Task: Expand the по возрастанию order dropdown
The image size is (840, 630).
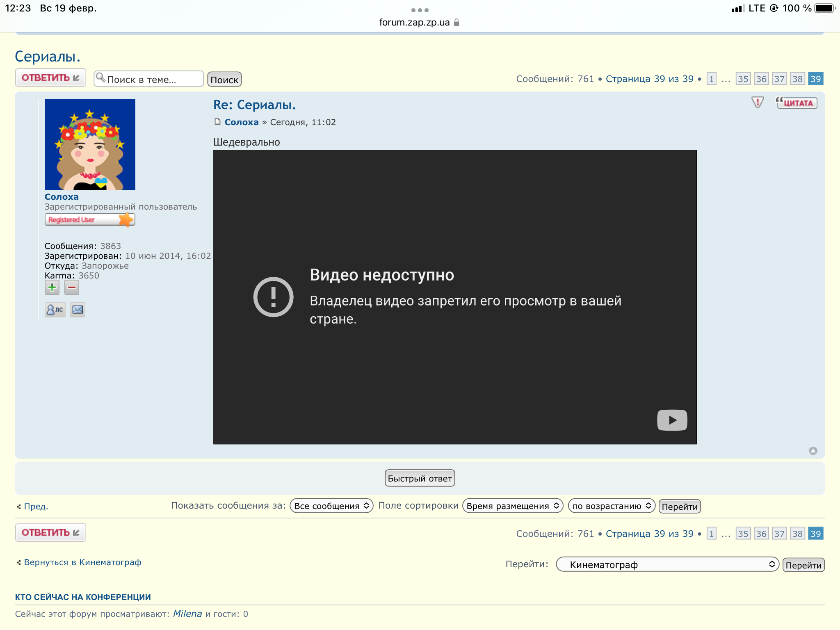Action: (611, 506)
